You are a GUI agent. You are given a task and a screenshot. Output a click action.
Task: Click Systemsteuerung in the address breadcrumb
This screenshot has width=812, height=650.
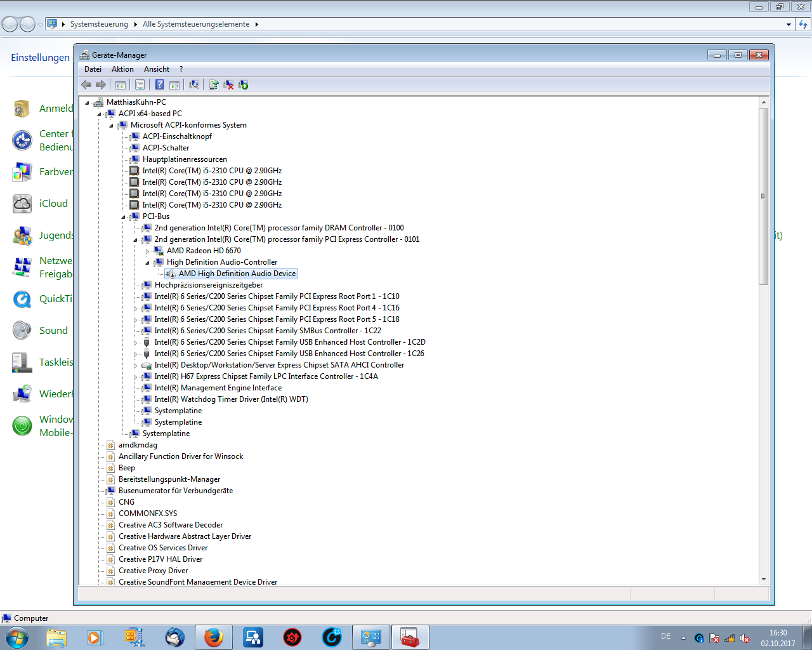tap(99, 24)
